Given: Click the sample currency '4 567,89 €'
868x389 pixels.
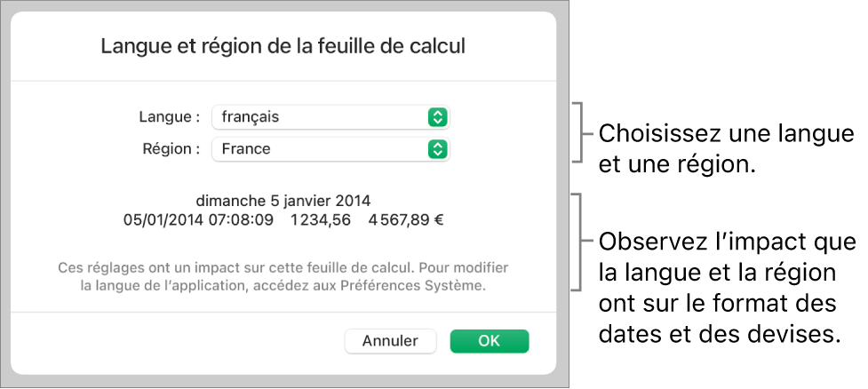Looking at the screenshot, I should tap(406, 218).
